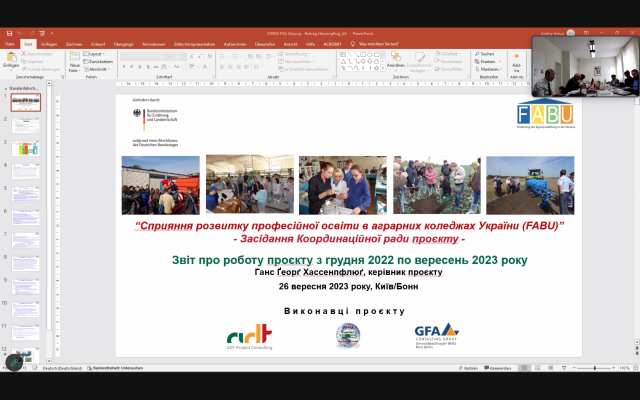Viewport: 640px width, 400px height.
Task: Paste using the Einfügen clipboard button
Action: click(x=11, y=60)
